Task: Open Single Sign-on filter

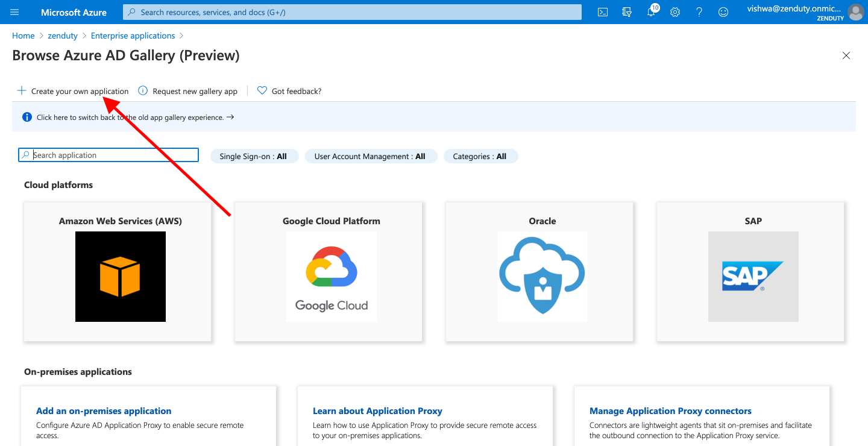Action: (x=254, y=156)
